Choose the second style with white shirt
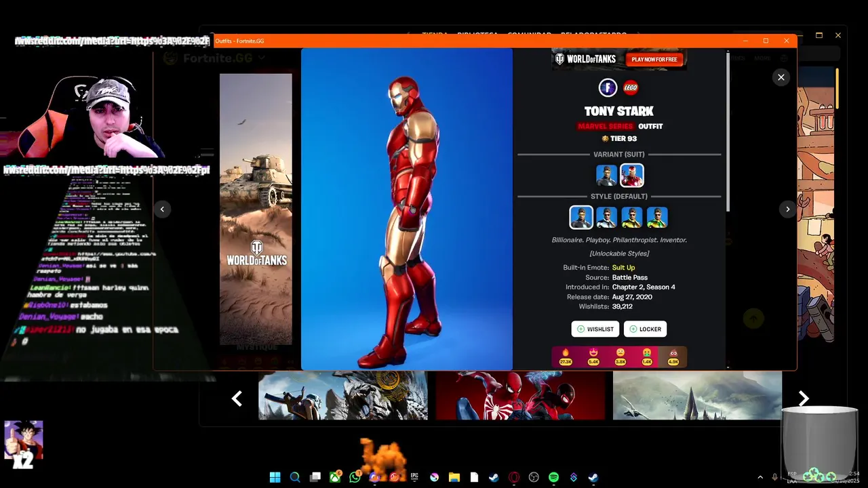 [x=606, y=218]
